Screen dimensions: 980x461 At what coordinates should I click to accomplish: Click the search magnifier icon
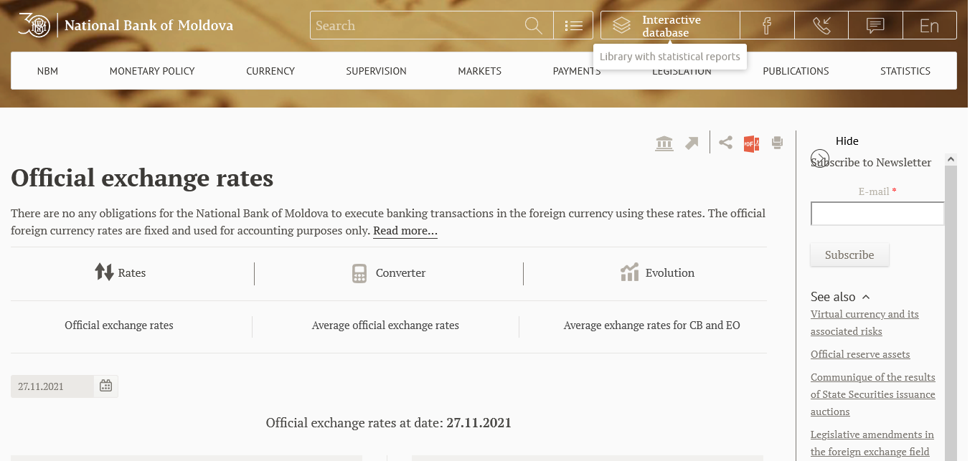[533, 26]
